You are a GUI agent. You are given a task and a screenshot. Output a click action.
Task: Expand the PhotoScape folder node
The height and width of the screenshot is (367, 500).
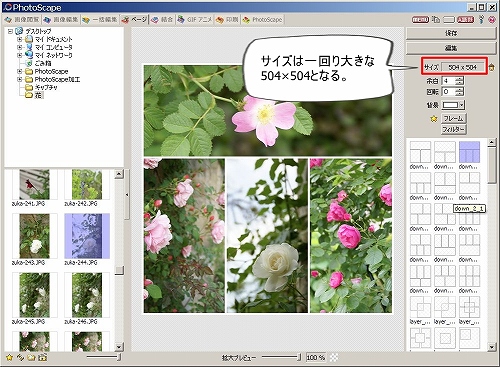pyautogui.click(x=20, y=71)
